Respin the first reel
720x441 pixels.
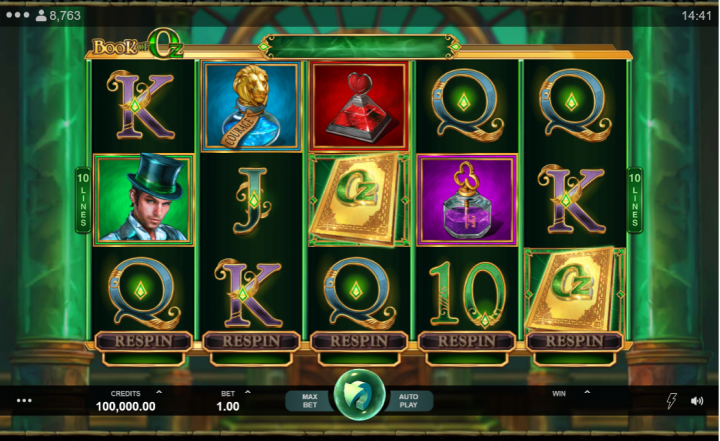coord(144,341)
